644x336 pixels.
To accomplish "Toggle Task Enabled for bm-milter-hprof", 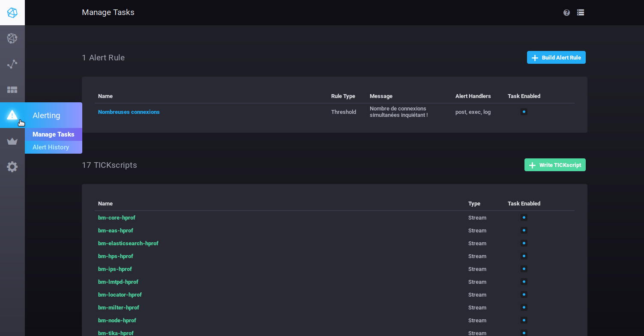I will [x=524, y=307].
